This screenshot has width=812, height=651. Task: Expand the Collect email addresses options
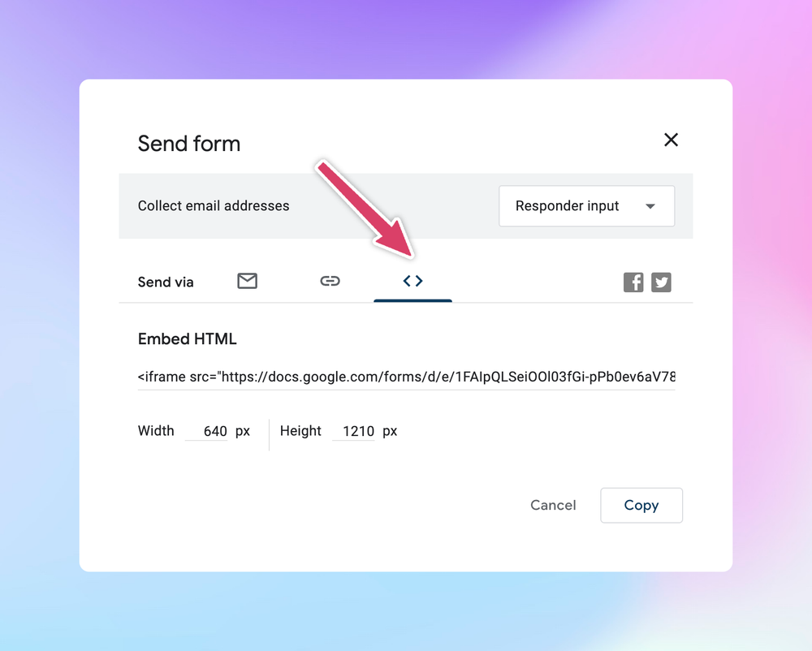(x=586, y=206)
